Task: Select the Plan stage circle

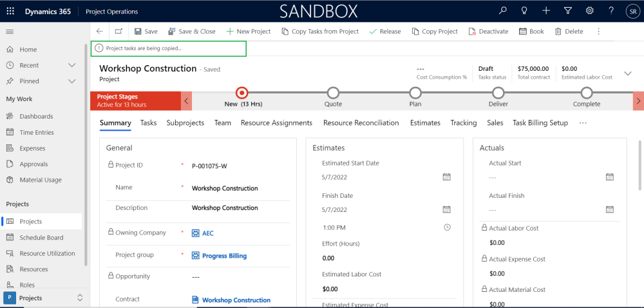Action: [415, 93]
